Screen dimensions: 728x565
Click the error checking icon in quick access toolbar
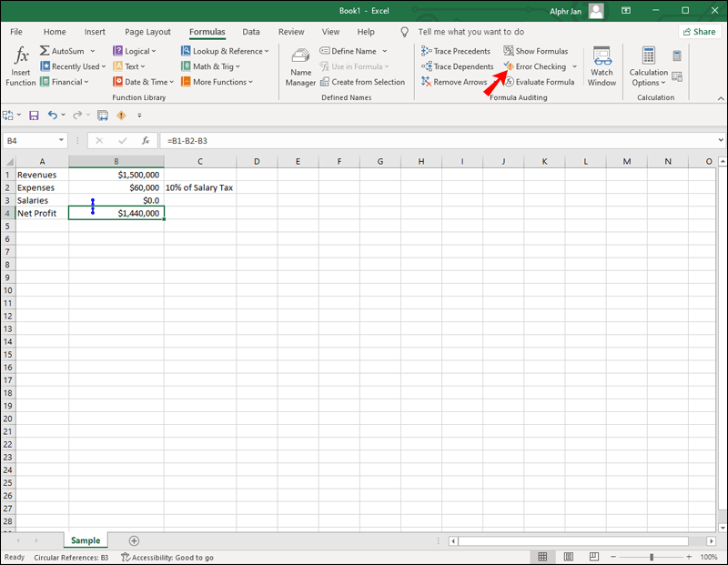tap(121, 116)
